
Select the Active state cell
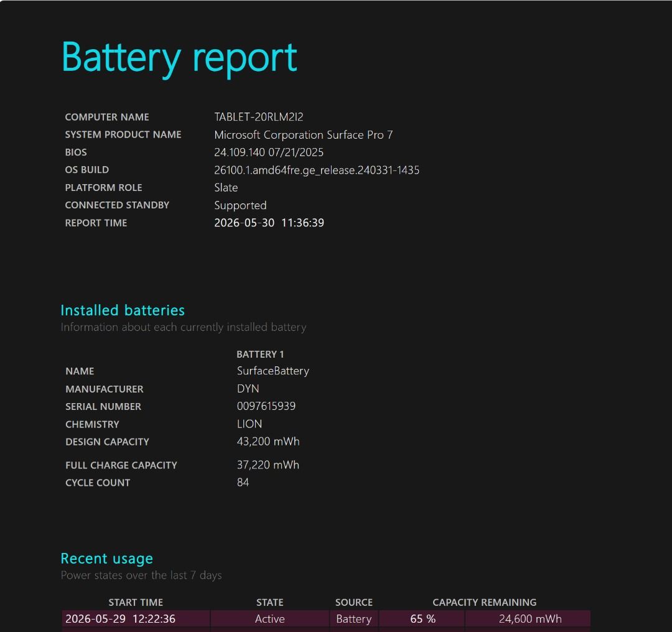[x=269, y=619]
